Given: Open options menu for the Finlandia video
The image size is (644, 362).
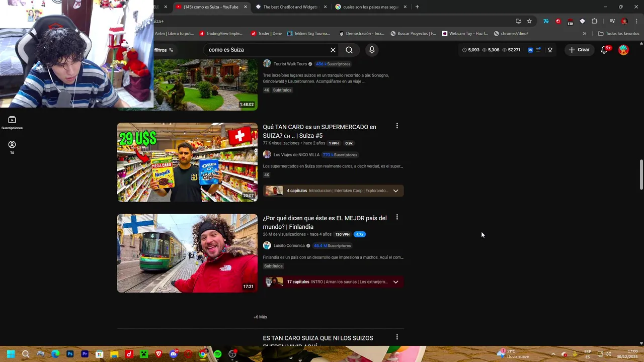Looking at the screenshot, I should tap(397, 217).
